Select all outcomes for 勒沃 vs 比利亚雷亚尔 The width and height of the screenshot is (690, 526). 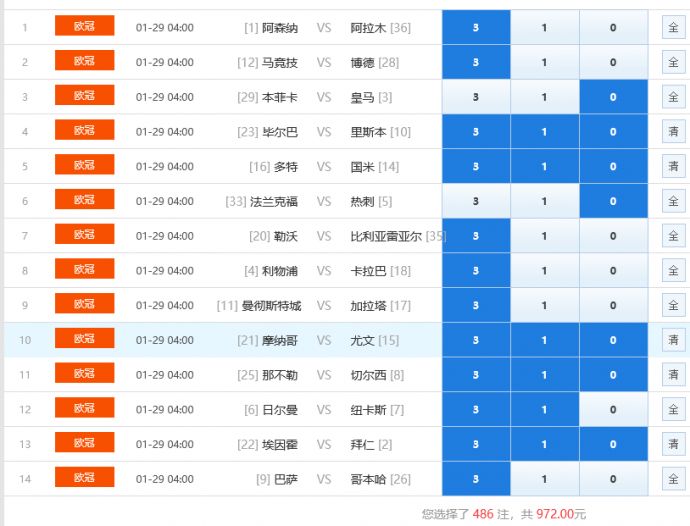[673, 236]
